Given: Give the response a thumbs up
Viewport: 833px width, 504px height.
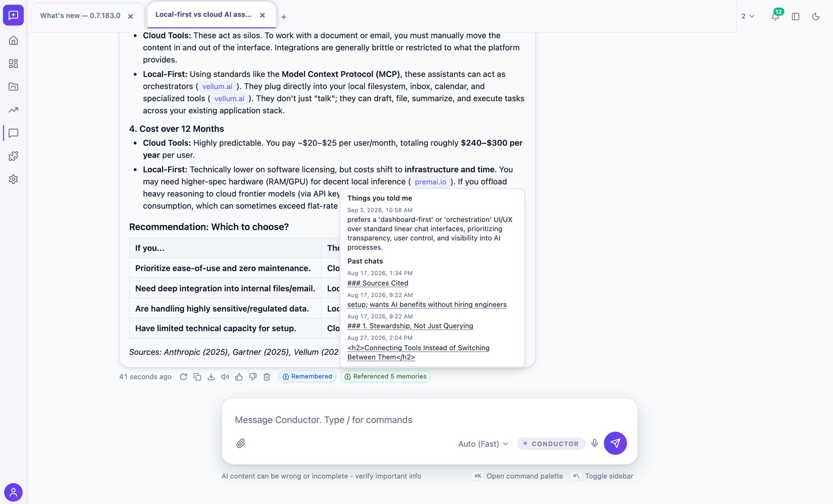Looking at the screenshot, I should (x=239, y=377).
